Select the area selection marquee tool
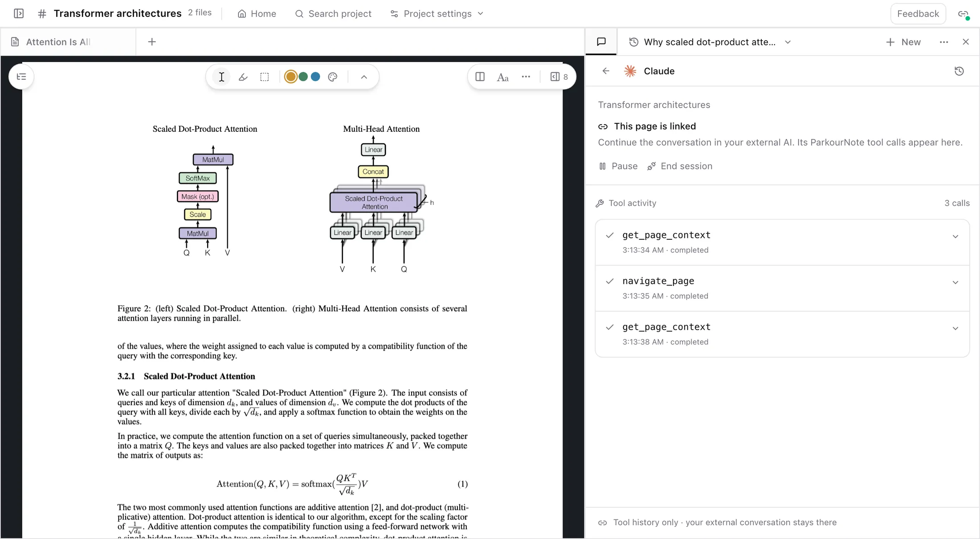 pos(265,77)
